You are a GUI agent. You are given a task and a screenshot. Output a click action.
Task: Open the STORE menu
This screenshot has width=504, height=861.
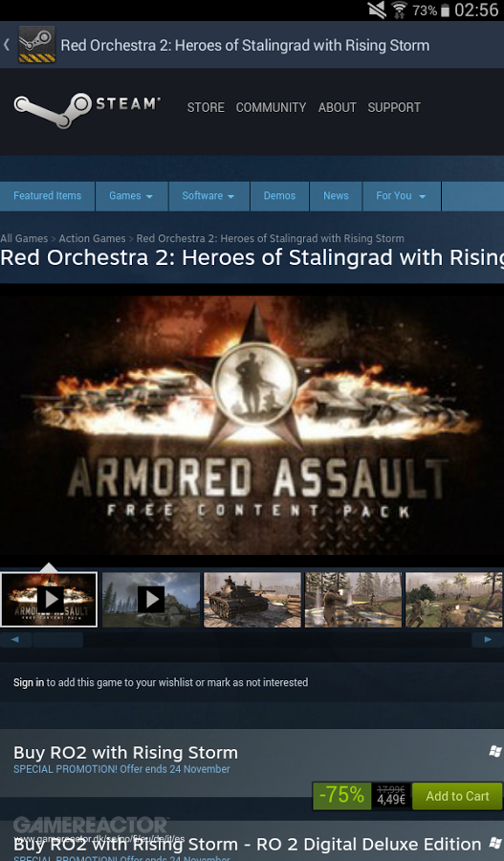pos(206,107)
